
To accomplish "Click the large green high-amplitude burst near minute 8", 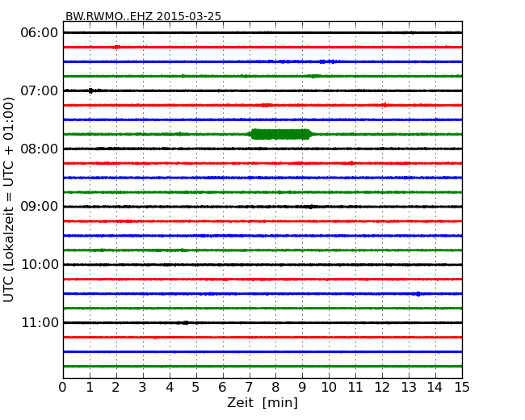I will pyautogui.click(x=280, y=134).
